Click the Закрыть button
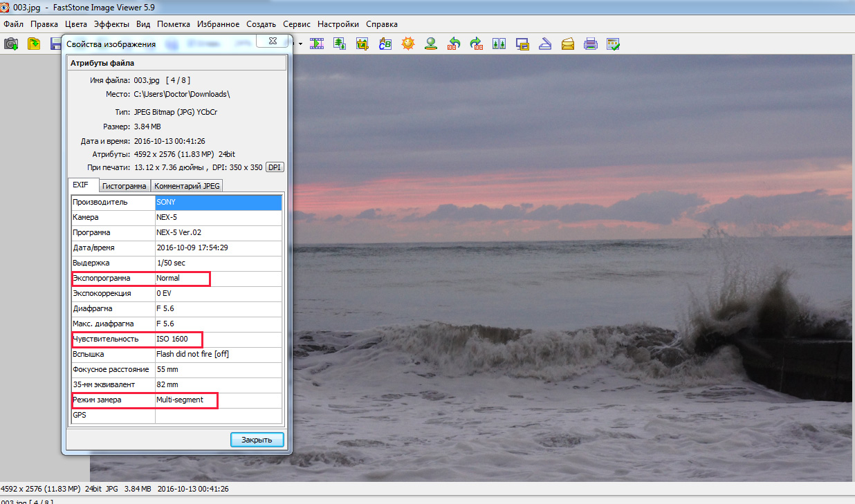Image resolution: width=855 pixels, height=504 pixels. 257,440
